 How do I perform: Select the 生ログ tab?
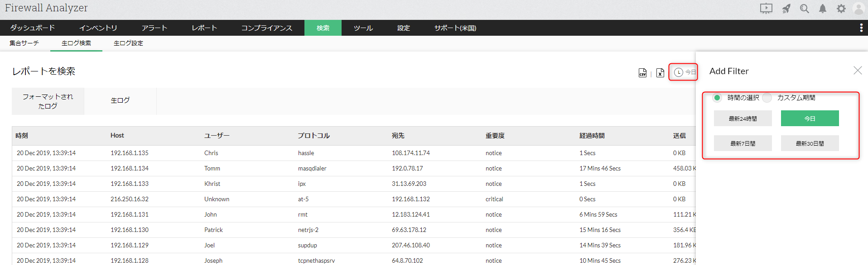coord(121,100)
